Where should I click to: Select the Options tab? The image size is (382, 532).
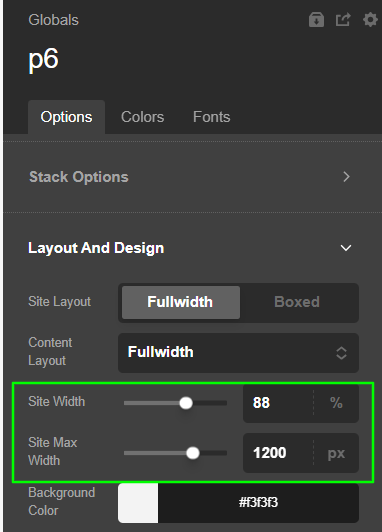click(66, 117)
